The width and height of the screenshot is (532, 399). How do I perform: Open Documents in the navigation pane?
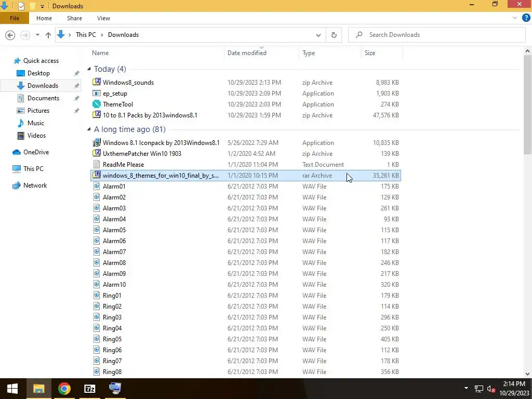click(43, 98)
